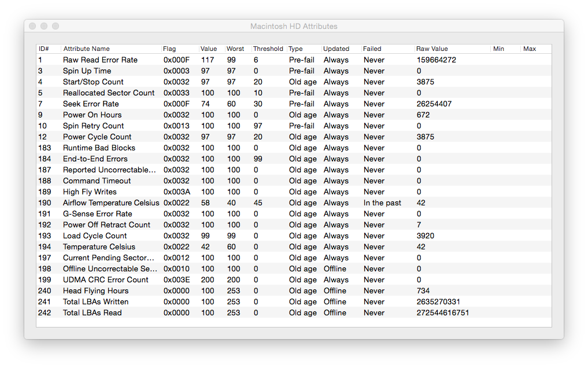The image size is (588, 368).
Task: Click flag 0x003E in UDMA CRC row
Action: coord(176,279)
